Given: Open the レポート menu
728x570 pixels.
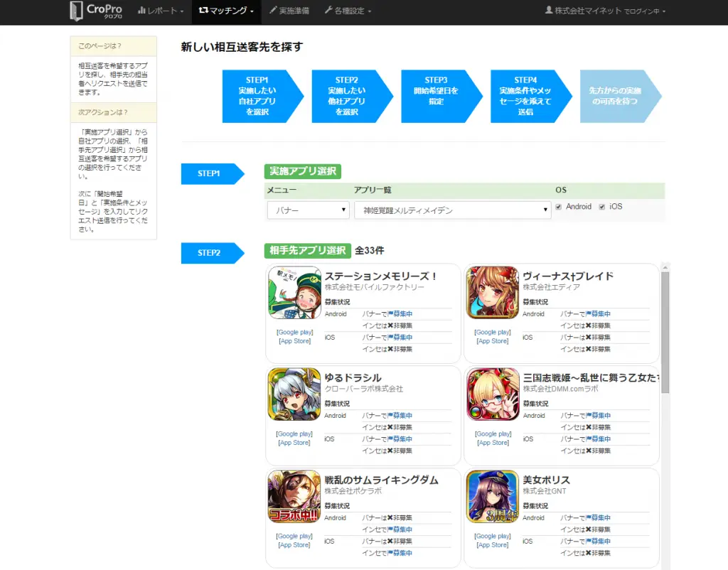Looking at the screenshot, I should coord(161,11).
